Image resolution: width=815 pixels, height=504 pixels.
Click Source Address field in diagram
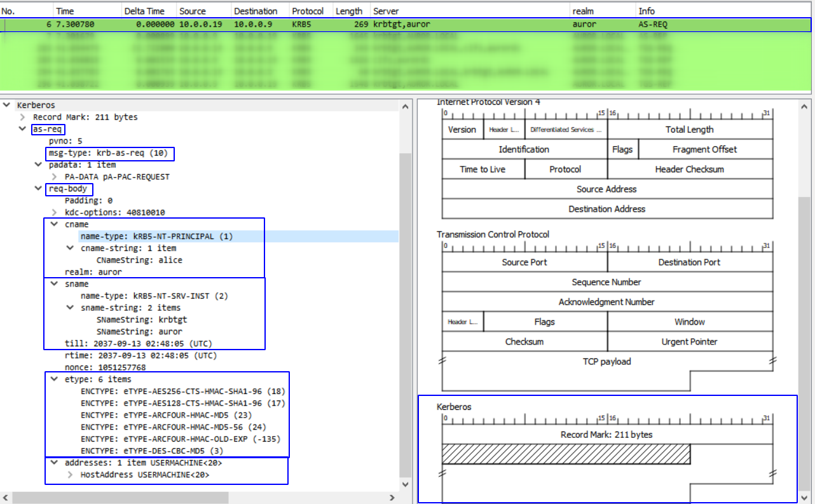coord(607,189)
